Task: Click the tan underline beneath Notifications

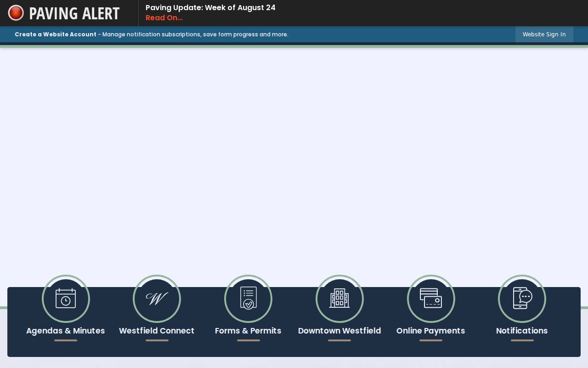Action: [x=522, y=340]
